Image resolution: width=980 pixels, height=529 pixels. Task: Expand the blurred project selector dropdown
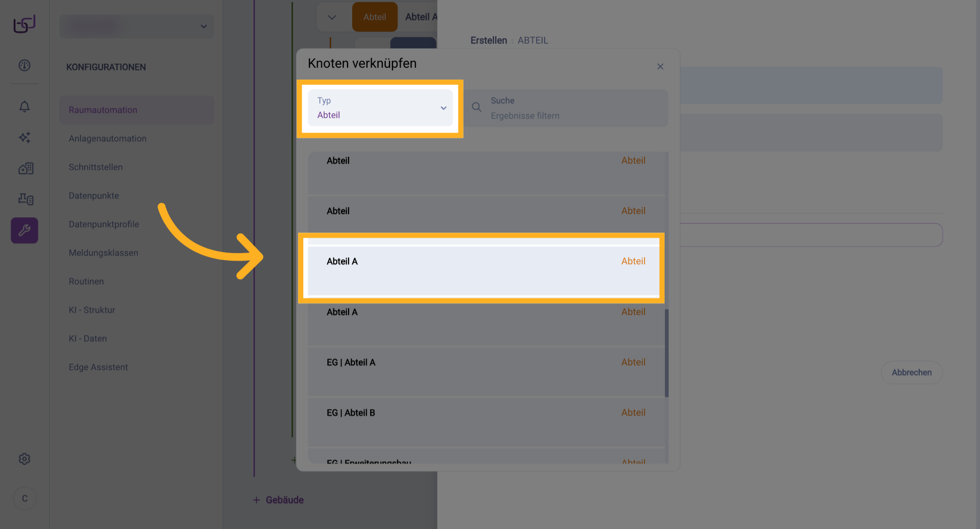click(137, 27)
